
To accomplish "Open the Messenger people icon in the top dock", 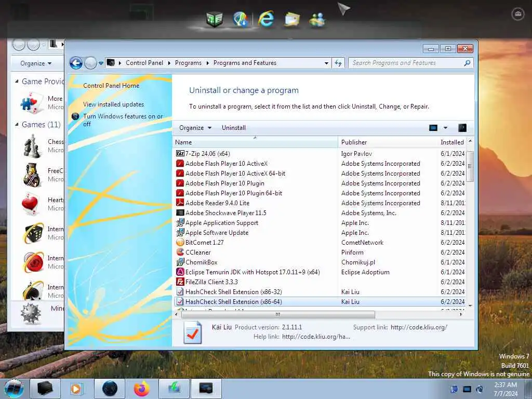I will pos(317,20).
